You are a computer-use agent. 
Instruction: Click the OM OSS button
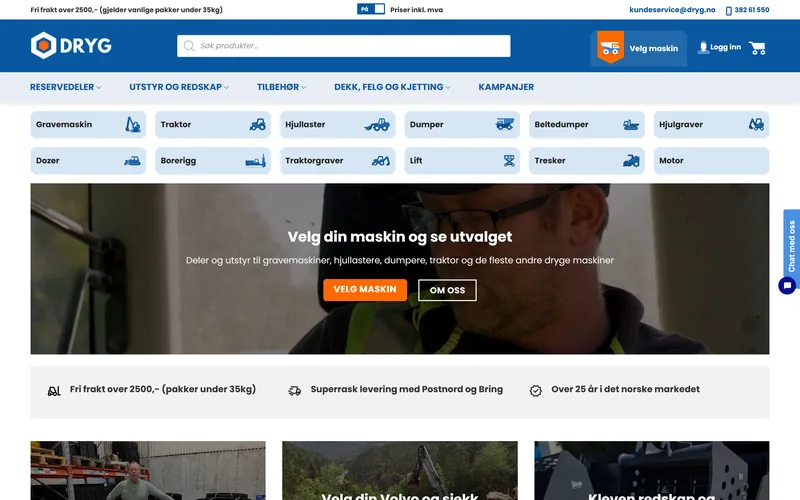click(447, 290)
